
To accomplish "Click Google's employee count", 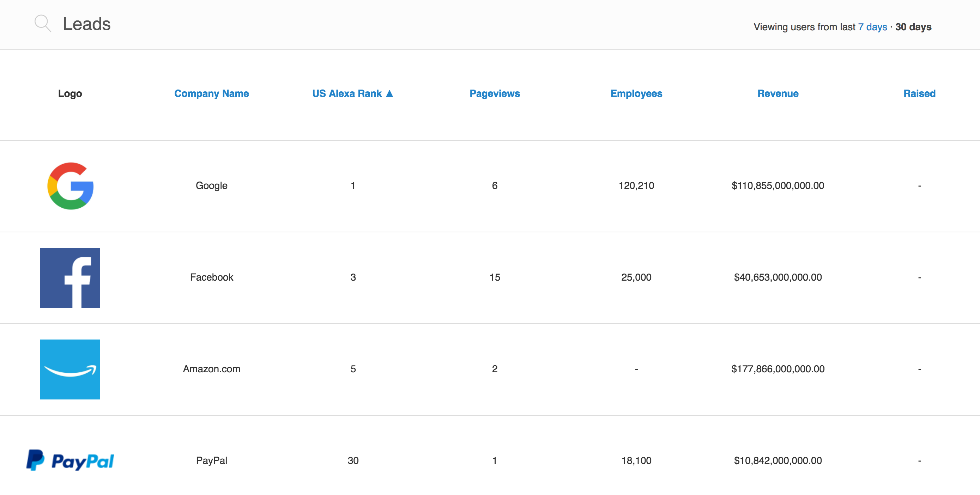I will 636,186.
